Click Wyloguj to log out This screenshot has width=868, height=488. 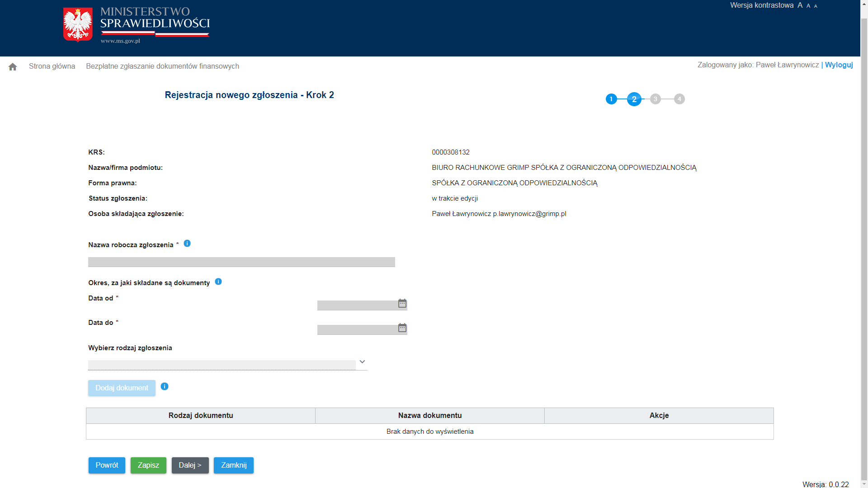pyautogui.click(x=839, y=65)
